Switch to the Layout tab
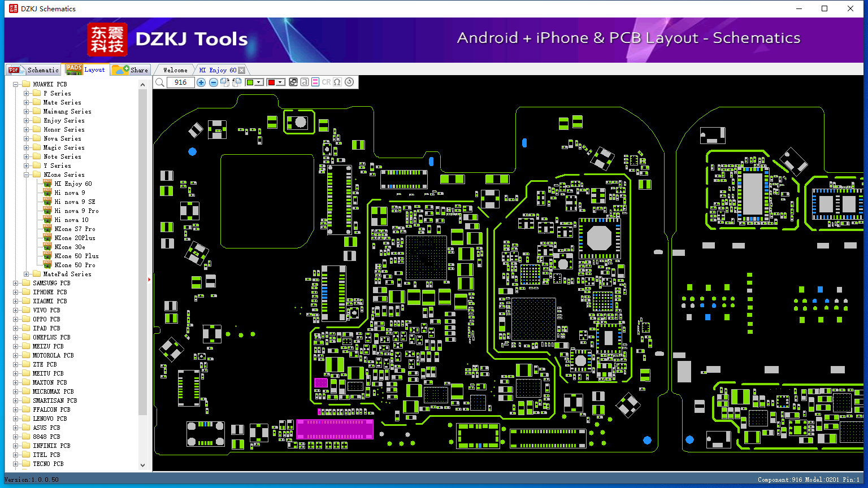Viewport: 868px width, 488px height. tap(85, 69)
